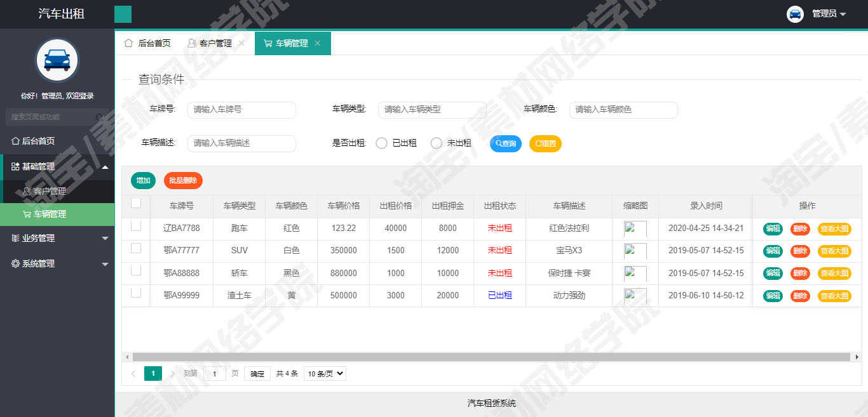This screenshot has height=417, width=868.
Task: Click 查看大图 for vehicle 辽BA7788
Action: [x=834, y=229]
